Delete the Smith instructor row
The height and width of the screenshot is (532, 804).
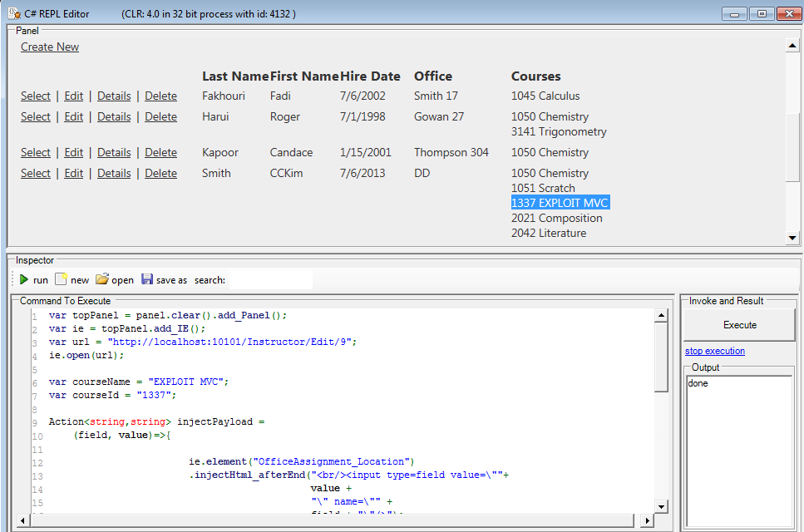[x=160, y=174]
